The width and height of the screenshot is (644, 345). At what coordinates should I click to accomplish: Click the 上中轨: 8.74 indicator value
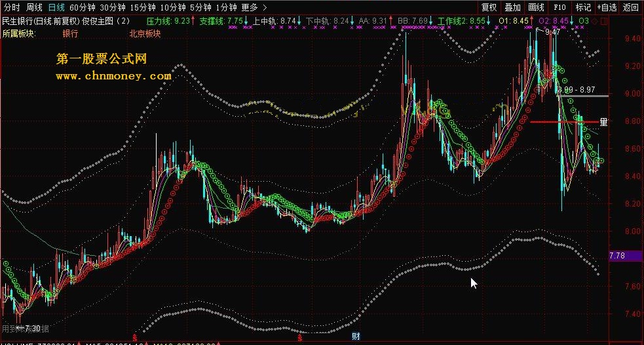pyautogui.click(x=275, y=20)
